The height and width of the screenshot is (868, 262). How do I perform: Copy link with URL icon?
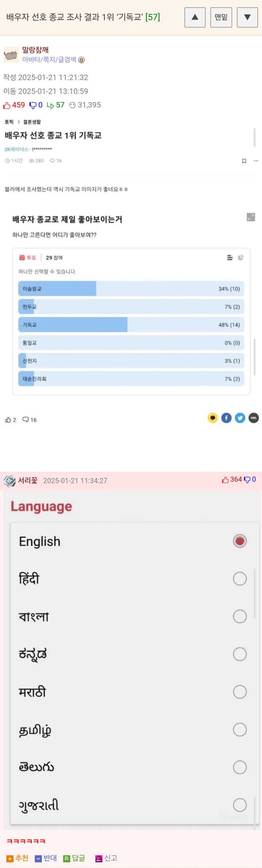click(x=254, y=418)
